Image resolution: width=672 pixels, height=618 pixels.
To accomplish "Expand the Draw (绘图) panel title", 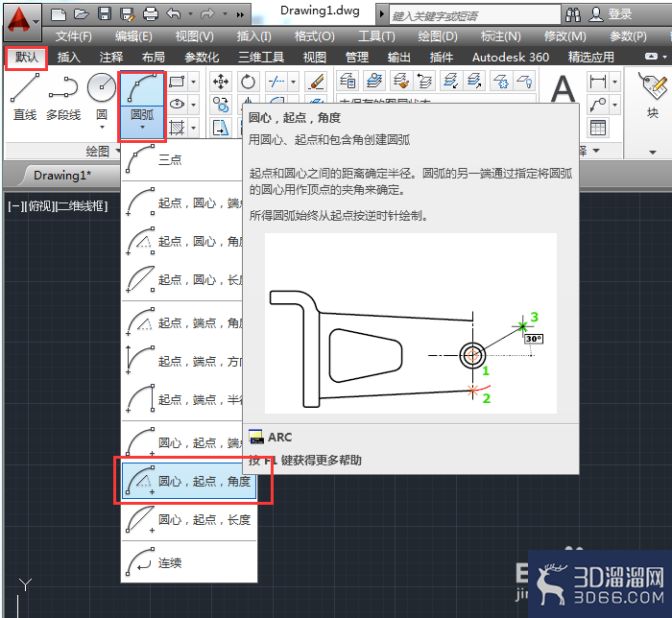I will click(x=103, y=152).
